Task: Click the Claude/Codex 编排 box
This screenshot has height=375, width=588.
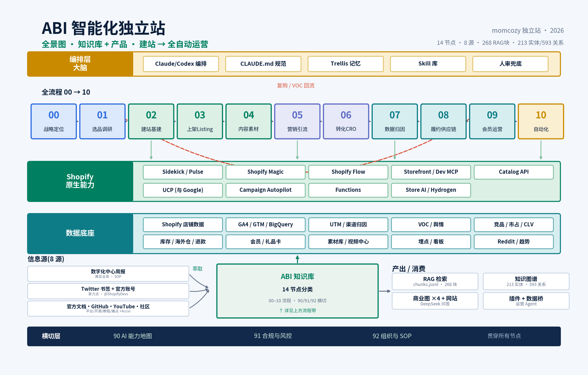Action: tap(181, 64)
